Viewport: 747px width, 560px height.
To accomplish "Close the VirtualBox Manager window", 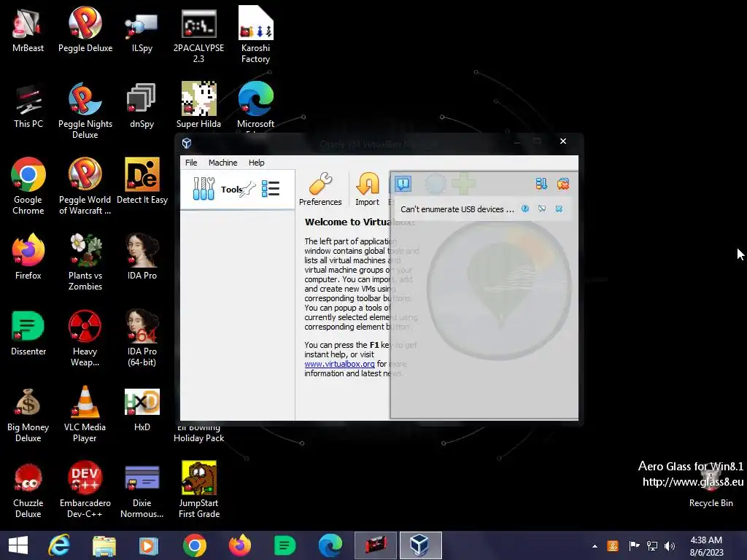I will coord(563,141).
